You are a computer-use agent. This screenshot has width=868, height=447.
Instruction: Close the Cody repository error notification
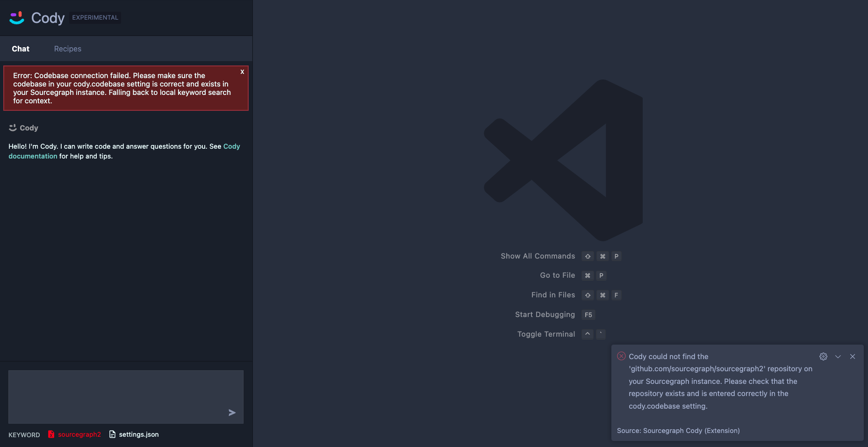853,356
